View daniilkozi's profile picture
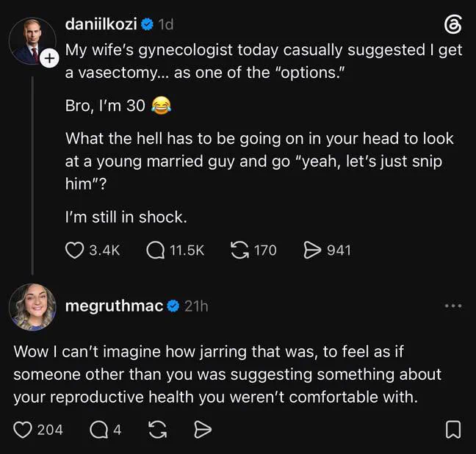 (32, 41)
